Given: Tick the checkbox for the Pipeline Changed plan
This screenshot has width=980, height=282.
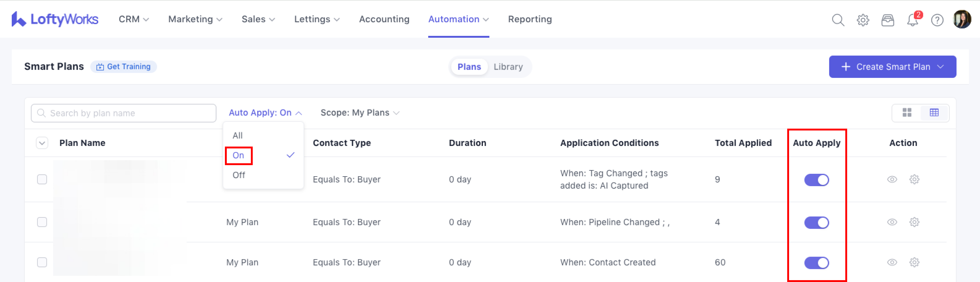Looking at the screenshot, I should point(42,222).
